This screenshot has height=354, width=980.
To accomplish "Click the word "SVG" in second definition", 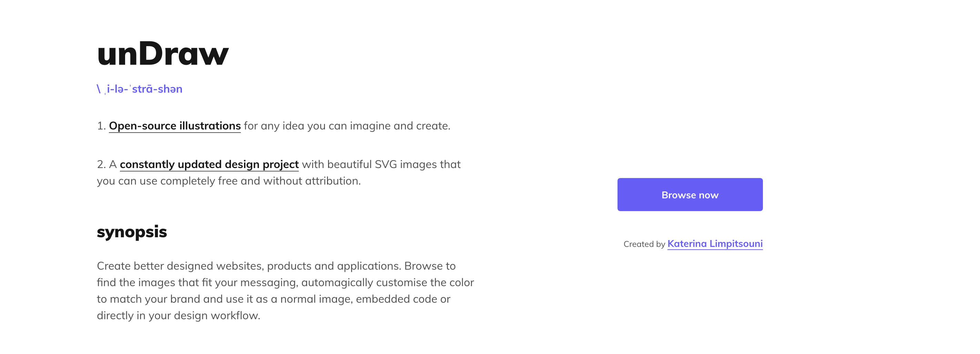I will click(x=385, y=164).
